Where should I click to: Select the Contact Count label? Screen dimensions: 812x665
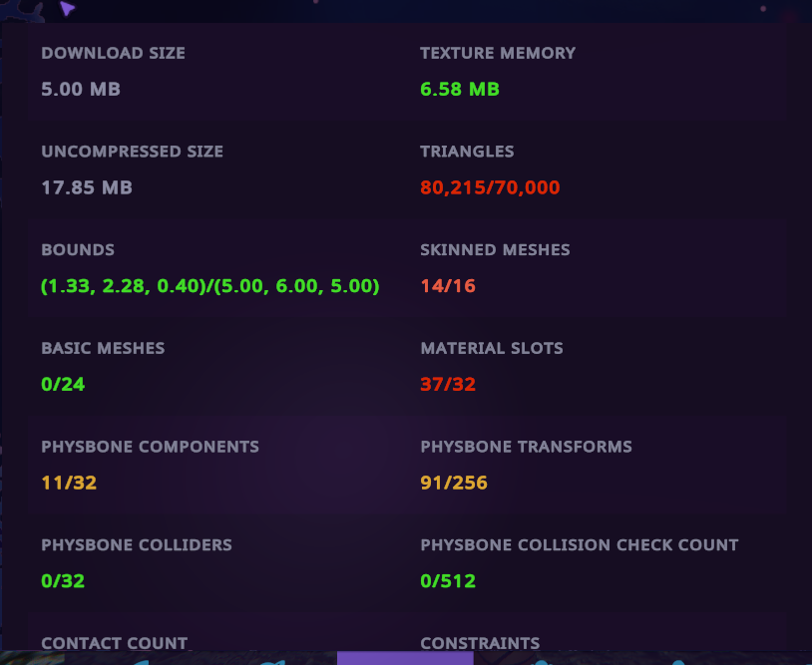[114, 643]
